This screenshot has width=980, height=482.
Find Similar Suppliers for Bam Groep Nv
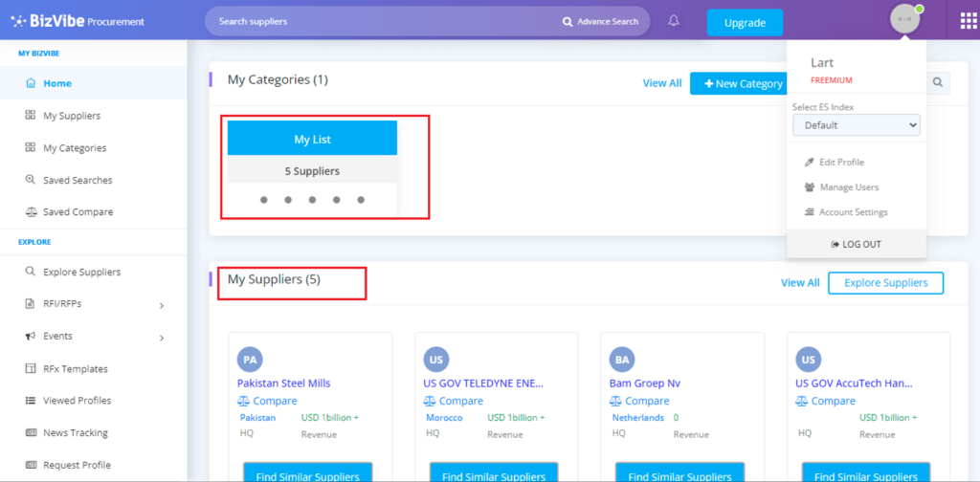point(680,472)
